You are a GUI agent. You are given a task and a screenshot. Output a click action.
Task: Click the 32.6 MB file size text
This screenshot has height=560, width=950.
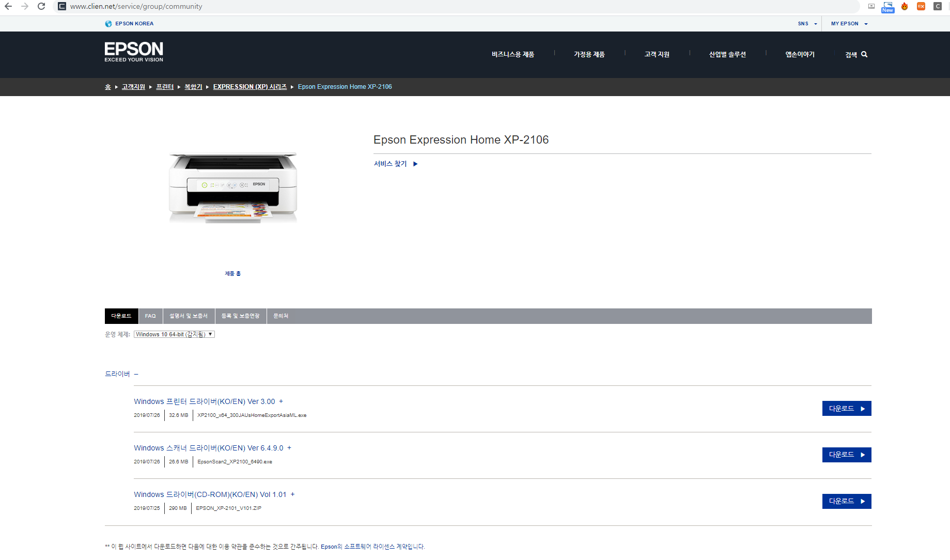179,415
